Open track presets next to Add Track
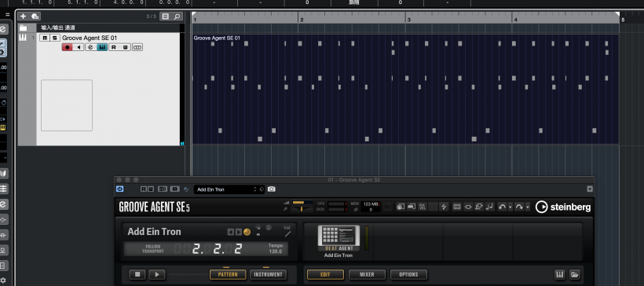 tap(35, 16)
